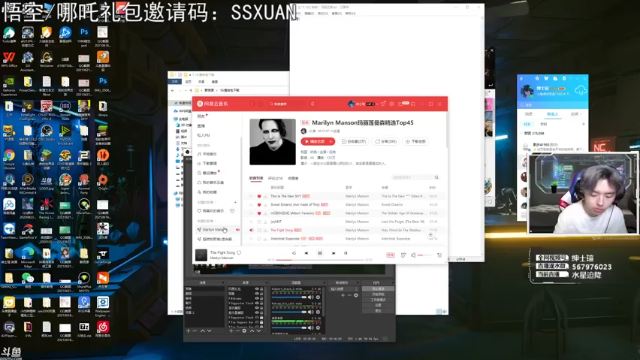Image resolution: width=640 pixels, height=360 pixels.
Task: Adjust first OBS mixer volume slider
Action: (289, 297)
